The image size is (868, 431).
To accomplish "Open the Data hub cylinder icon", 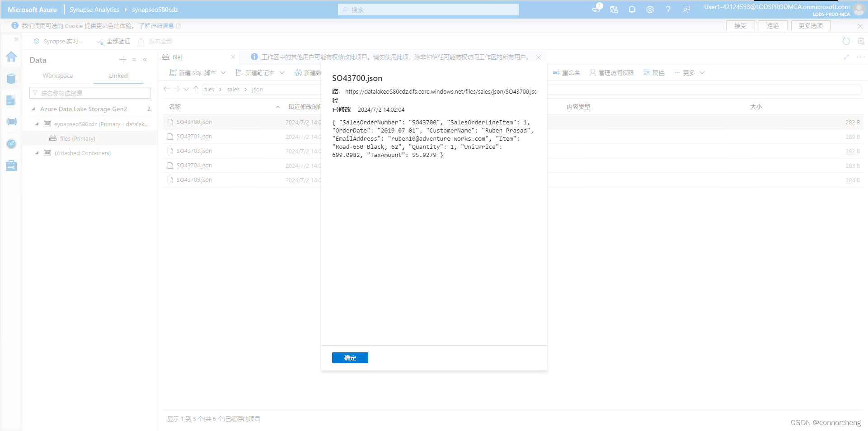I will 11,78.
